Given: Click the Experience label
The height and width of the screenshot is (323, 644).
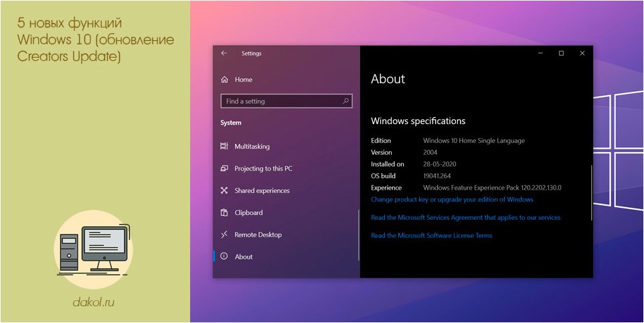Looking at the screenshot, I should coord(386,188).
